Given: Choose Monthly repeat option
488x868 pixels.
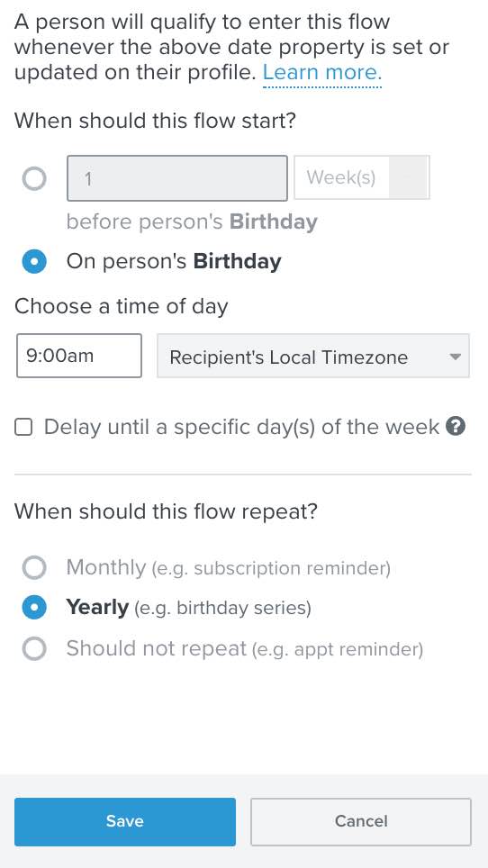Looking at the screenshot, I should point(34,567).
